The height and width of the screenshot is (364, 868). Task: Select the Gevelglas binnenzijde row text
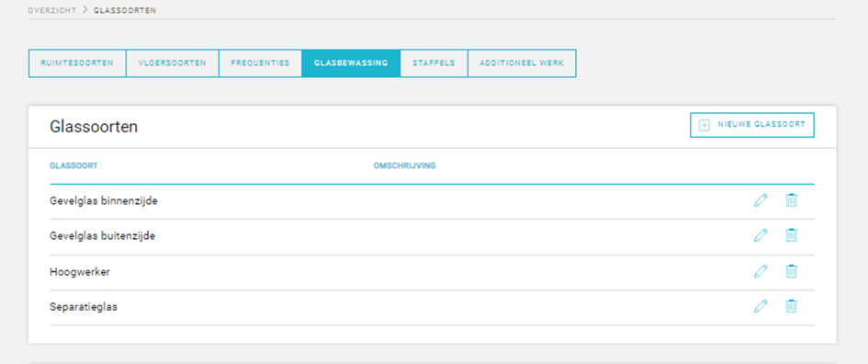[104, 201]
